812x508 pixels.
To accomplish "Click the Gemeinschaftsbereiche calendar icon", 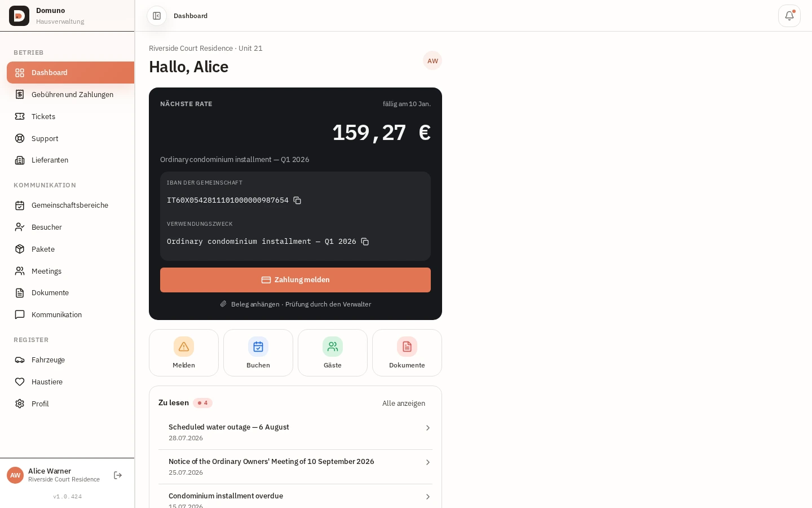I will (x=20, y=205).
